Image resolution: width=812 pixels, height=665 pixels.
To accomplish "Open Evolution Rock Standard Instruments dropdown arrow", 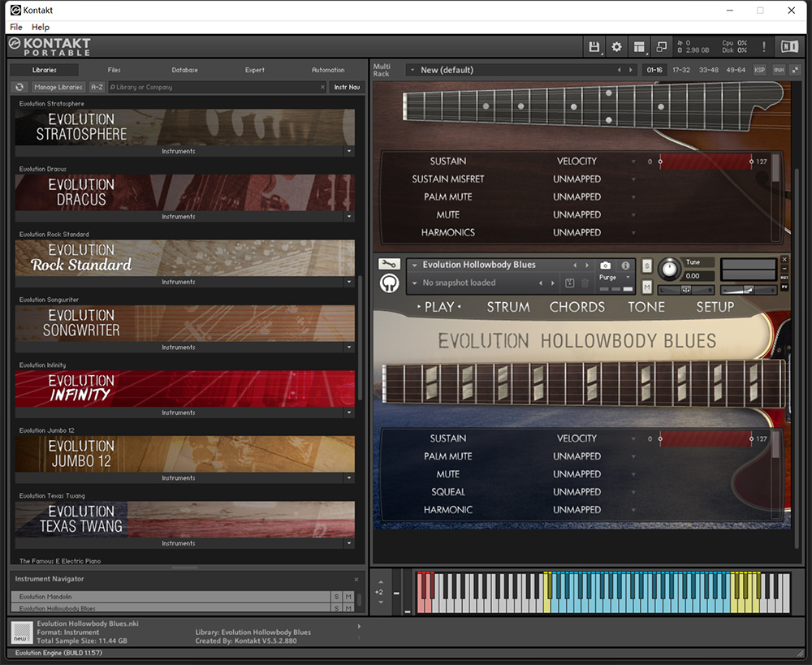I will point(349,282).
